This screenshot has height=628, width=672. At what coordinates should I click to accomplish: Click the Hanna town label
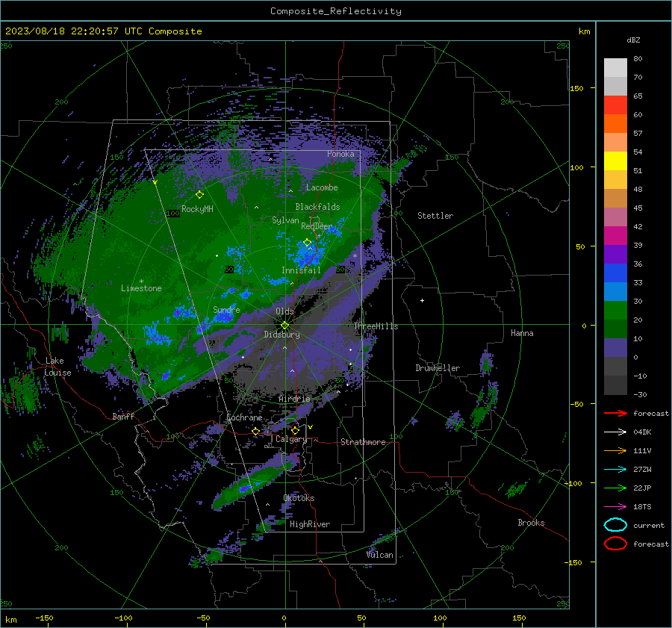[x=522, y=333]
